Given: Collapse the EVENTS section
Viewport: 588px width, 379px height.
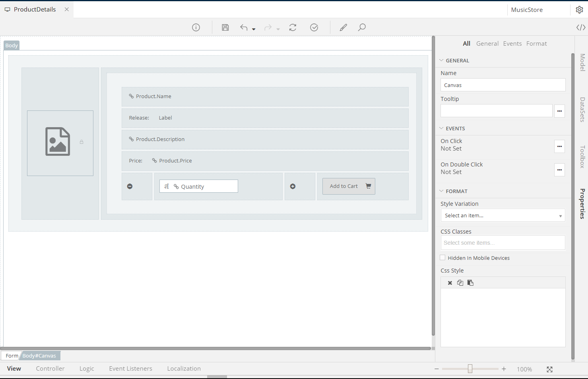Looking at the screenshot, I should (441, 128).
